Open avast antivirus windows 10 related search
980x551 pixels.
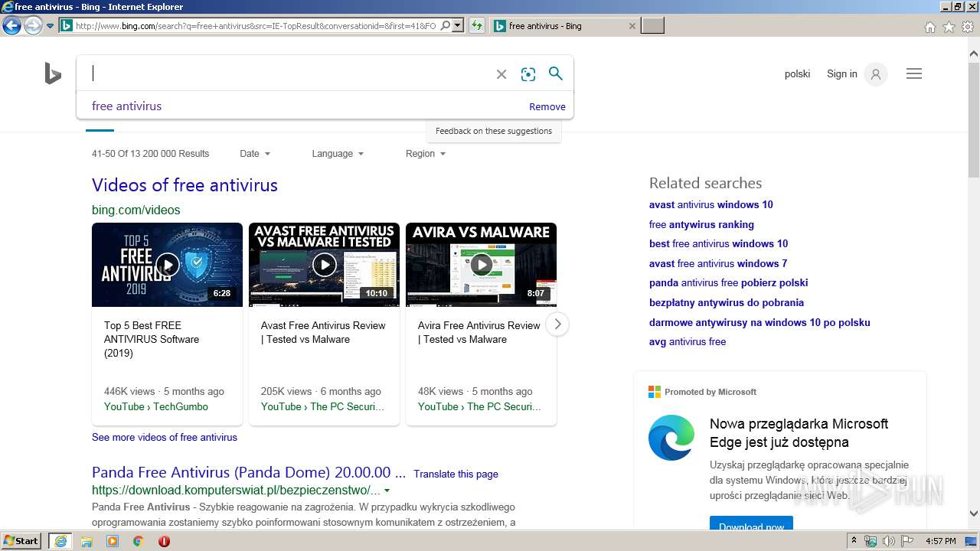pos(711,205)
